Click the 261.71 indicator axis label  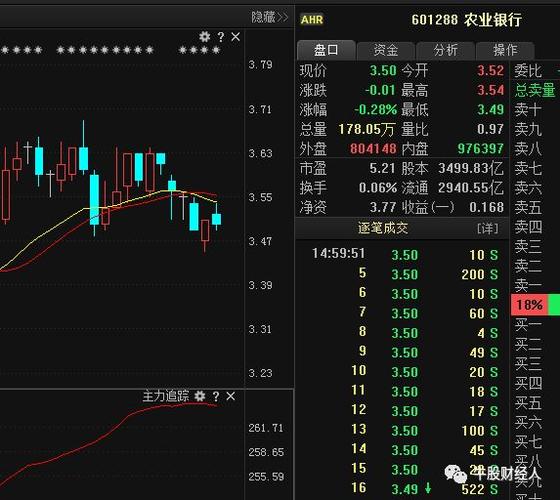266,428
